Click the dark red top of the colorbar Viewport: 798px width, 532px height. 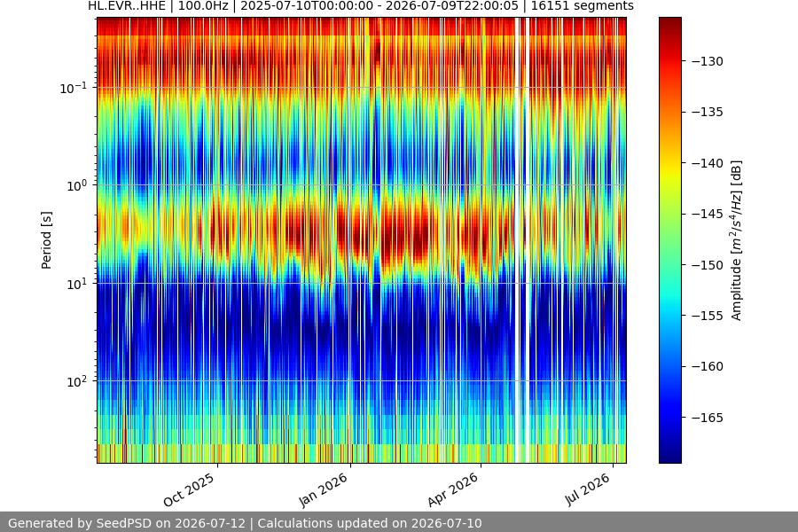tap(669, 23)
